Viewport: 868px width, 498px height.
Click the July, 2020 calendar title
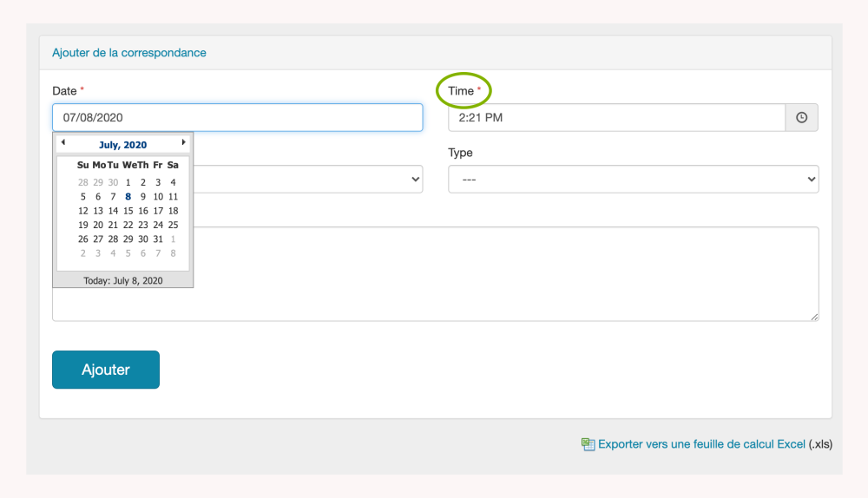coord(122,145)
